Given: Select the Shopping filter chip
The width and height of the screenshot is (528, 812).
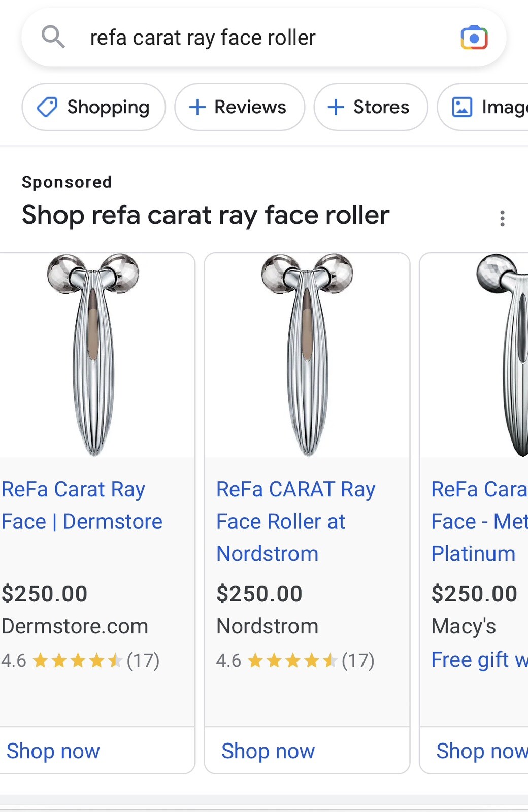Looking at the screenshot, I should (93, 107).
